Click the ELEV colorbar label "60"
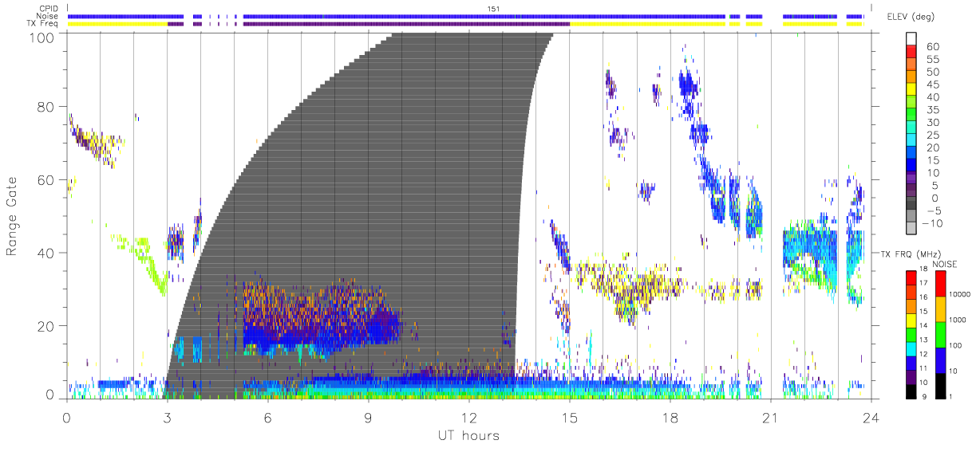This screenshot has width=980, height=452. coord(933,46)
